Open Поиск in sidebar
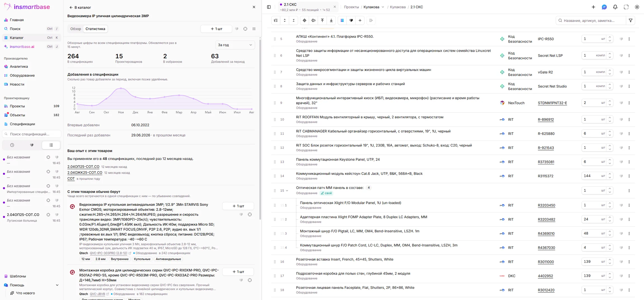 (x=31, y=29)
